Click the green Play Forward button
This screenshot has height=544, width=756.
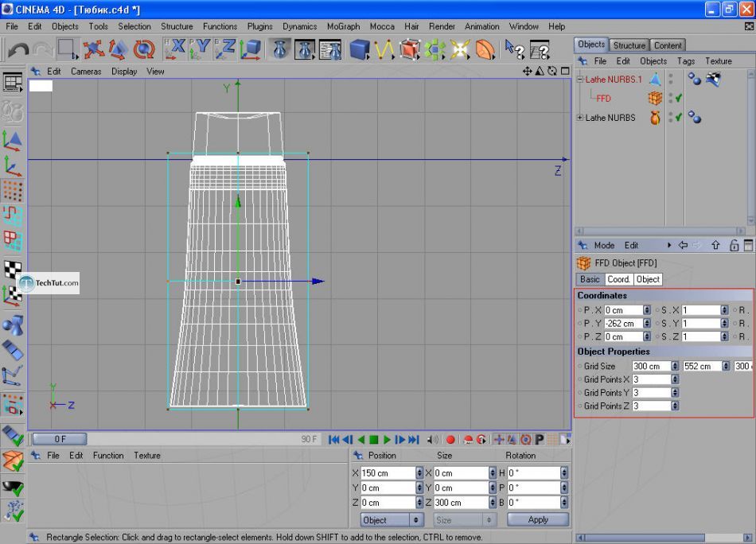(x=388, y=439)
